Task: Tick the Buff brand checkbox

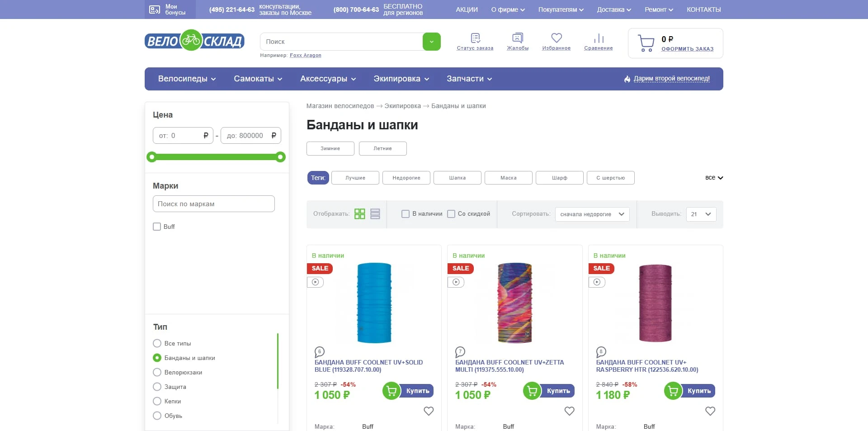Action: (157, 227)
